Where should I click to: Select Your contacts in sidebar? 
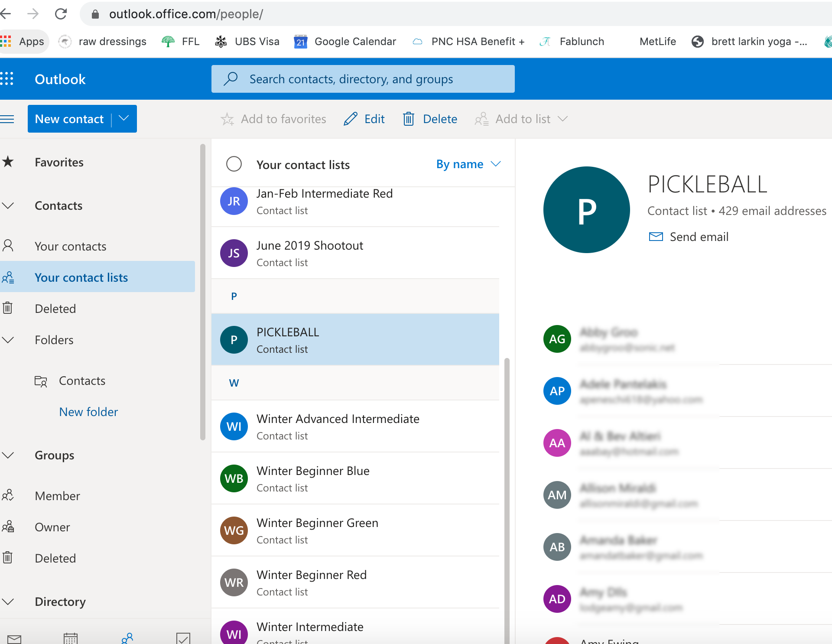click(70, 246)
